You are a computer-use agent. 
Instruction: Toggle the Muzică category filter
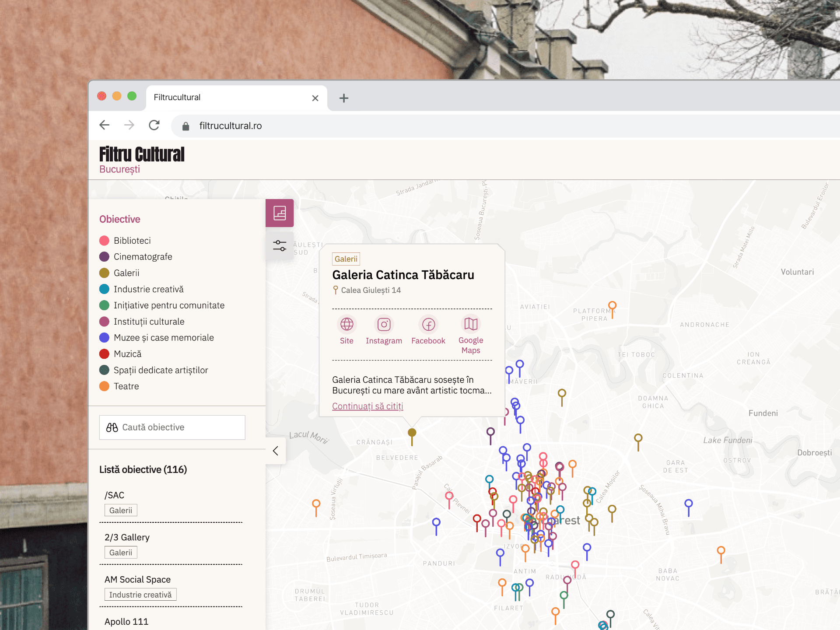[x=120, y=354]
